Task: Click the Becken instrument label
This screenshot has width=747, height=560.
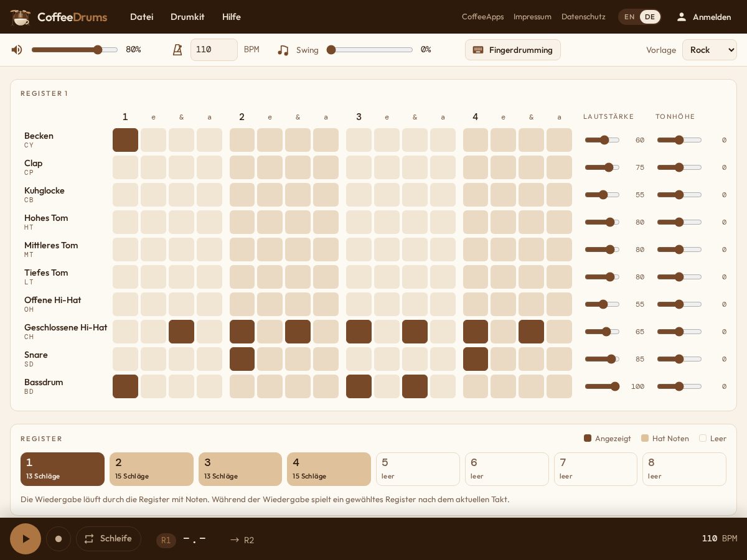Action: click(39, 136)
